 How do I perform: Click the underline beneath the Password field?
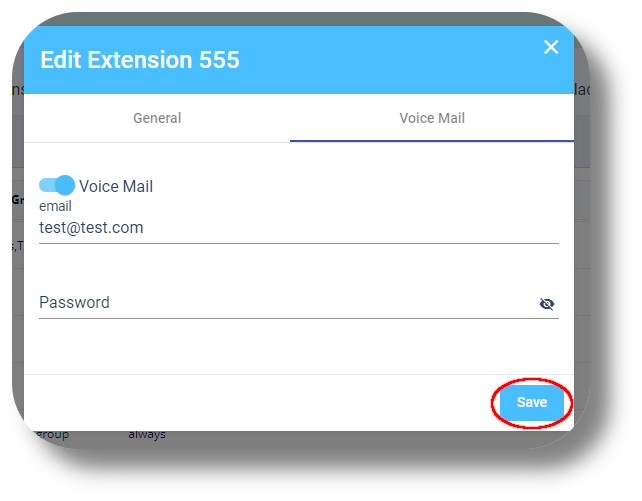(299, 318)
